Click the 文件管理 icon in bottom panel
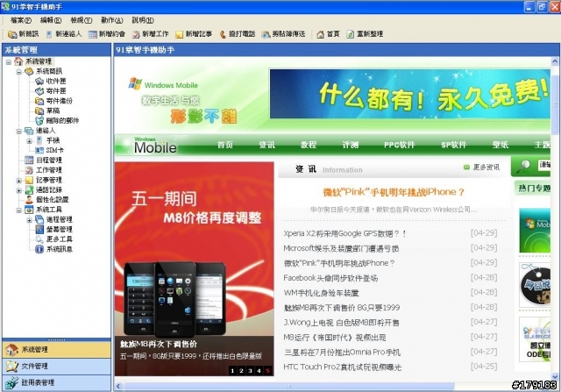561x392 pixels. click(x=11, y=367)
